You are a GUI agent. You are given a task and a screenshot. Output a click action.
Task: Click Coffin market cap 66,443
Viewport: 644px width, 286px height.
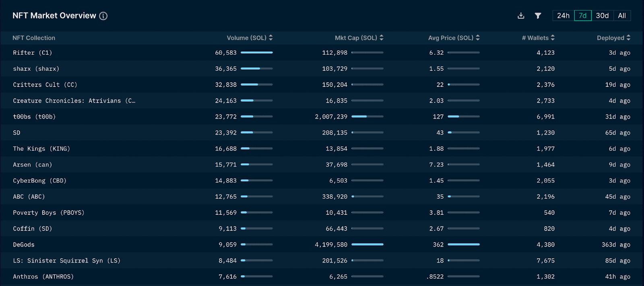[x=336, y=228]
